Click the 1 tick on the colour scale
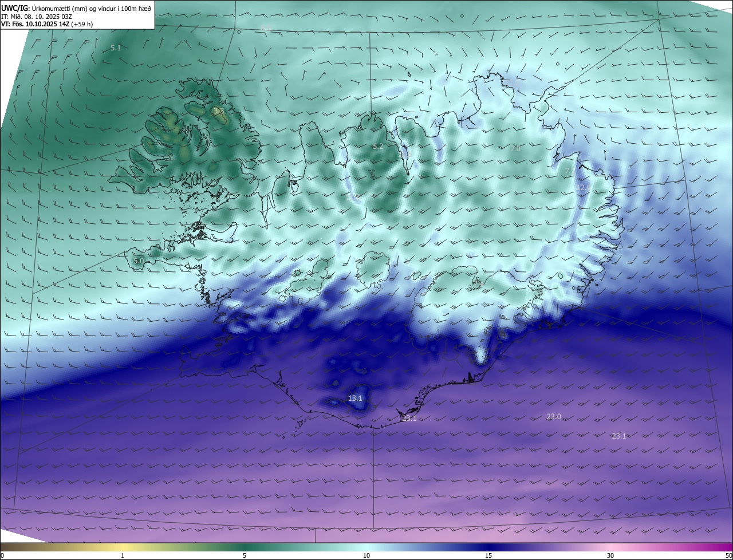The width and height of the screenshot is (733, 560). pyautogui.click(x=123, y=556)
